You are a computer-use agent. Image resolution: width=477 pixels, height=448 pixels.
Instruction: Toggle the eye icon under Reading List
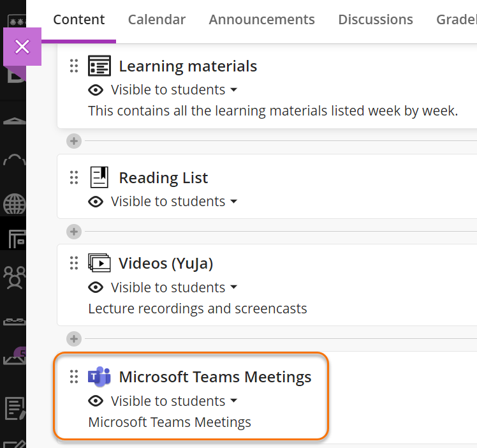tap(96, 202)
